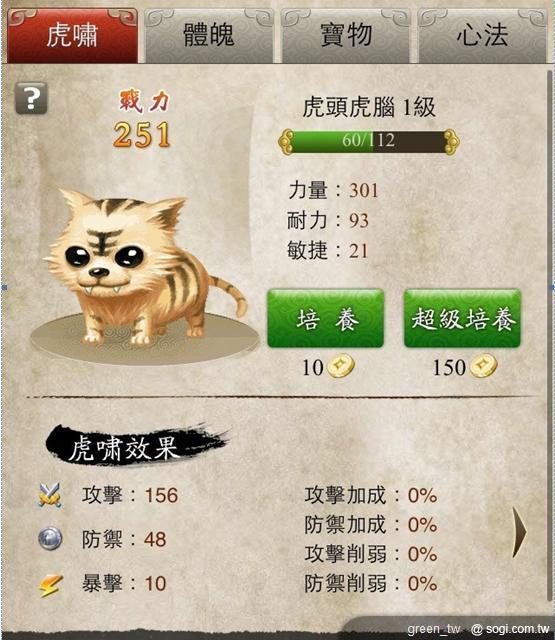Select the 寶物 tab

click(345, 36)
